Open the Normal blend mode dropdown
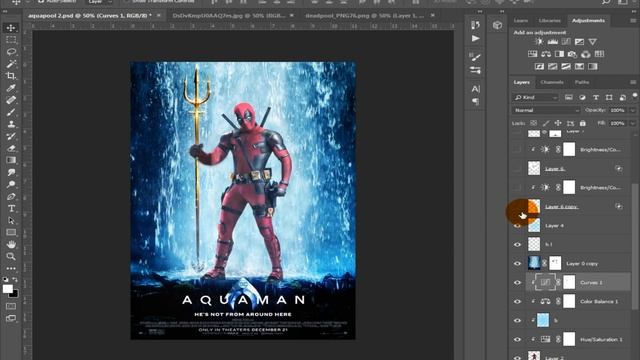640x360 pixels. [x=546, y=110]
